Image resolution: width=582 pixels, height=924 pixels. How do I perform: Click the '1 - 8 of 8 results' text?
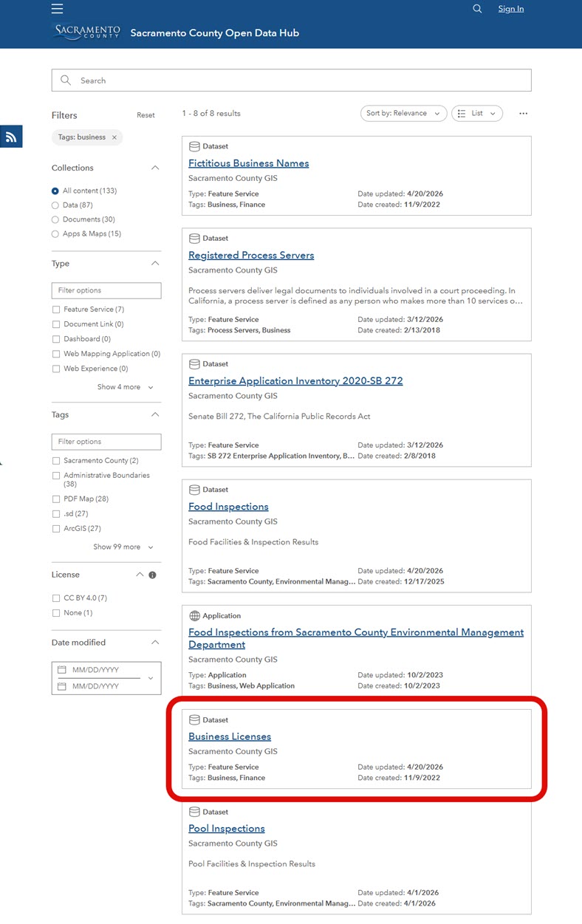coord(211,114)
